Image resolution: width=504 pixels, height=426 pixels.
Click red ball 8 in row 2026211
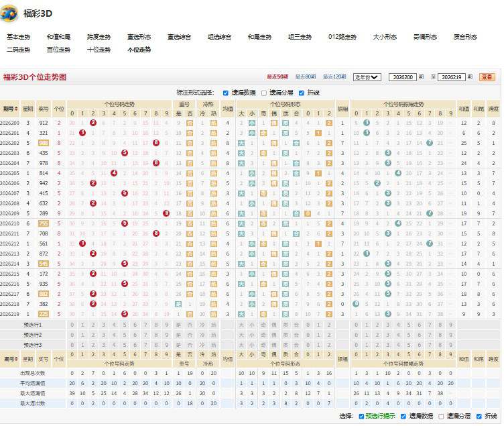[156, 233]
